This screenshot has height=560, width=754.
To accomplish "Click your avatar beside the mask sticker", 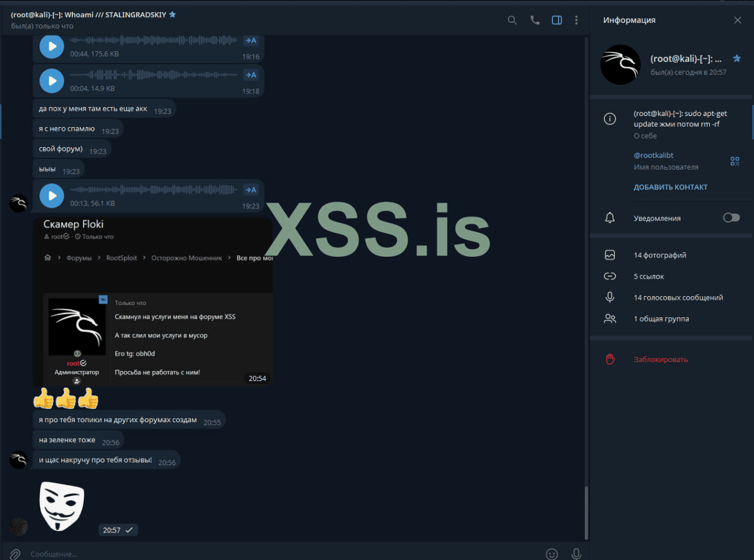I will click(x=19, y=526).
